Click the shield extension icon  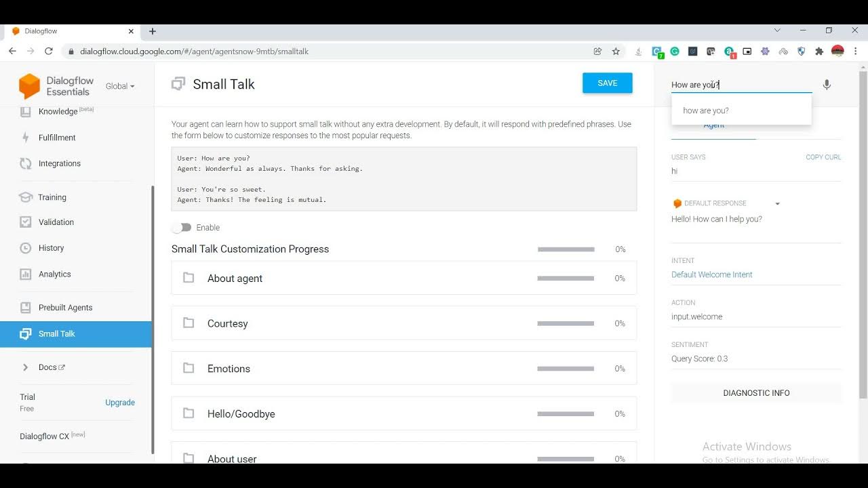[x=801, y=51]
